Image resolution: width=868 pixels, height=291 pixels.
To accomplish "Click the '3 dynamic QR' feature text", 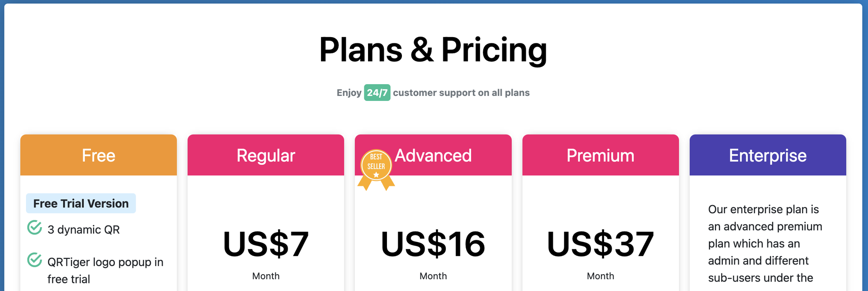I will [x=84, y=230].
